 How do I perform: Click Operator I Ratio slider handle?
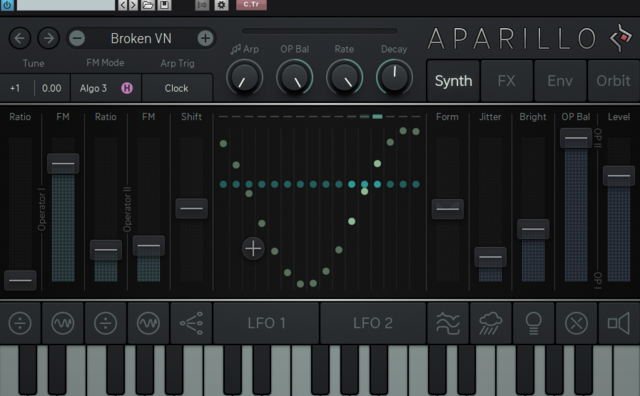[20, 280]
